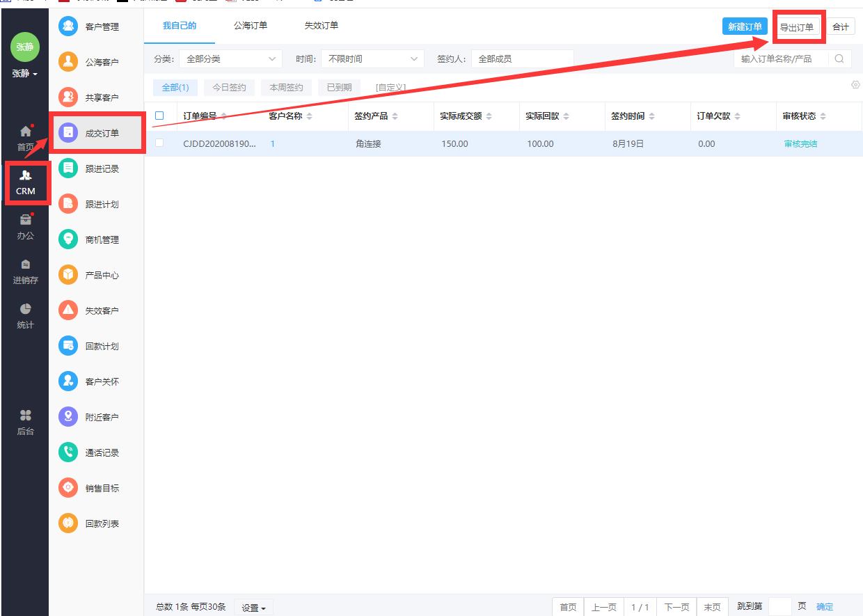863x616 pixels.
Task: Switch to 我自己的 tab
Action: (x=180, y=26)
